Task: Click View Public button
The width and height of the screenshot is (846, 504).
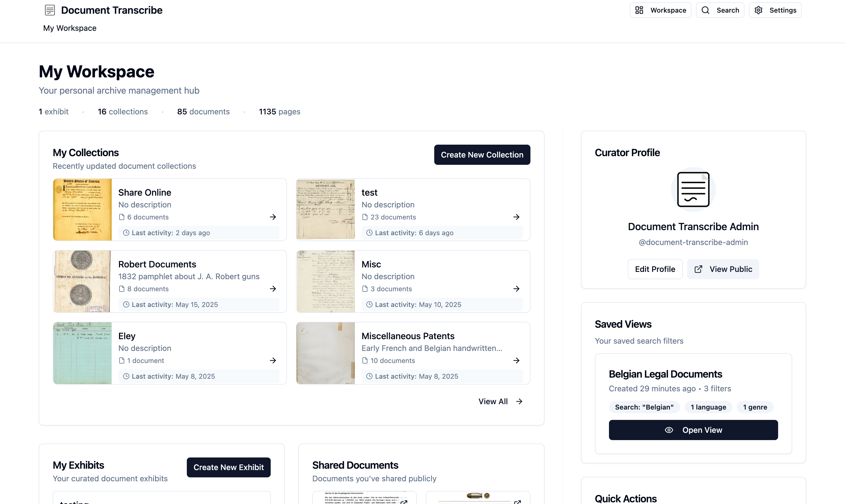Action: [x=723, y=269]
